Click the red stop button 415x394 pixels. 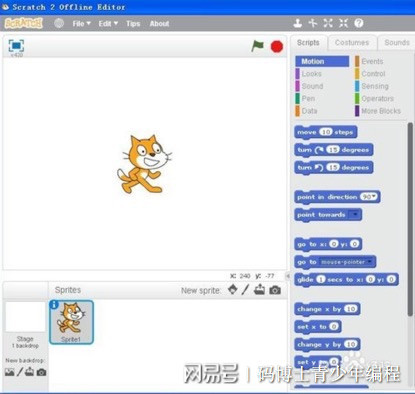pos(277,47)
